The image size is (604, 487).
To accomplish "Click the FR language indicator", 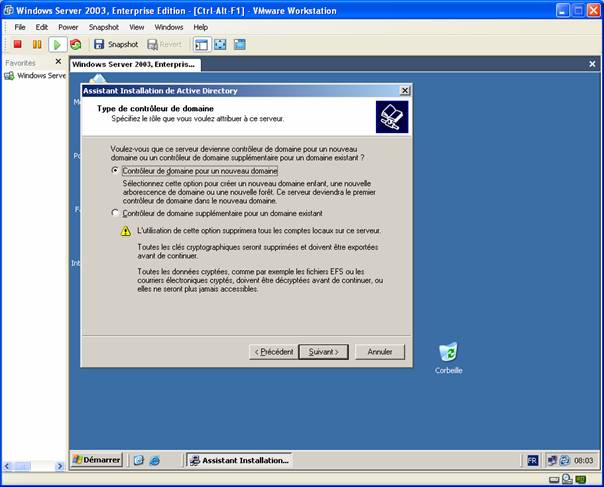I will point(532,460).
